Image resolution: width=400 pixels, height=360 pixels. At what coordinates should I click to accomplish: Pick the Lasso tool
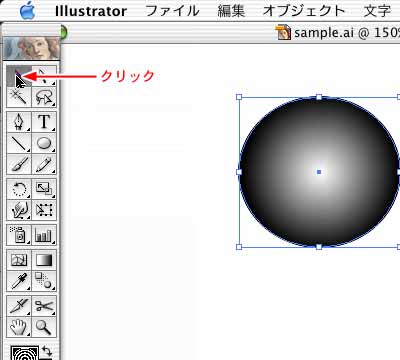[x=44, y=97]
